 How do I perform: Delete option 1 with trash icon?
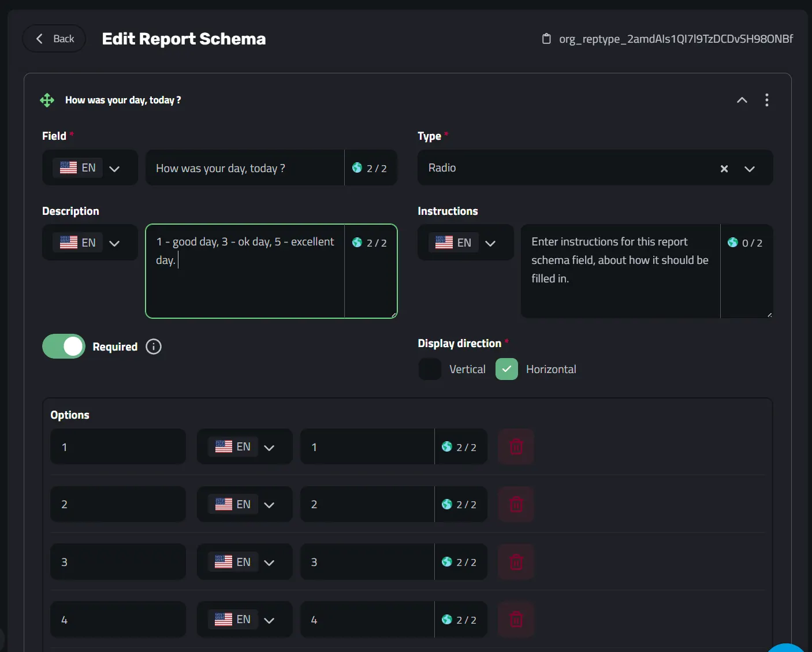[516, 446]
